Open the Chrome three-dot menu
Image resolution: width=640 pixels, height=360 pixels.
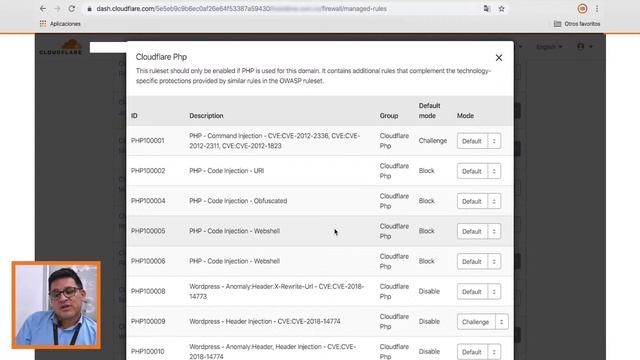597,9
